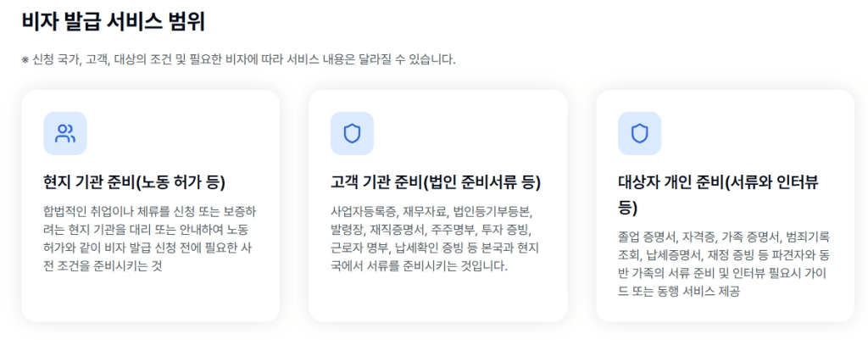
Task: Click the shield icon above 고객 기관 준비
Action: [352, 133]
